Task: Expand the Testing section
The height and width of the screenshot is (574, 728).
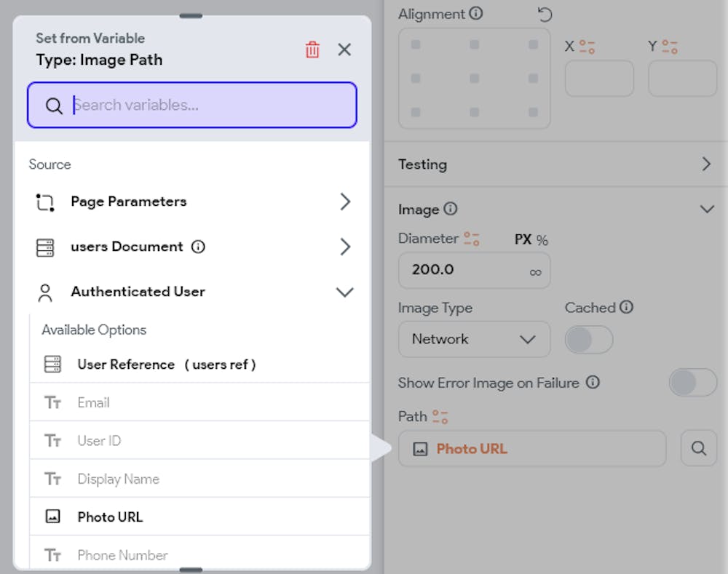Action: (x=555, y=164)
